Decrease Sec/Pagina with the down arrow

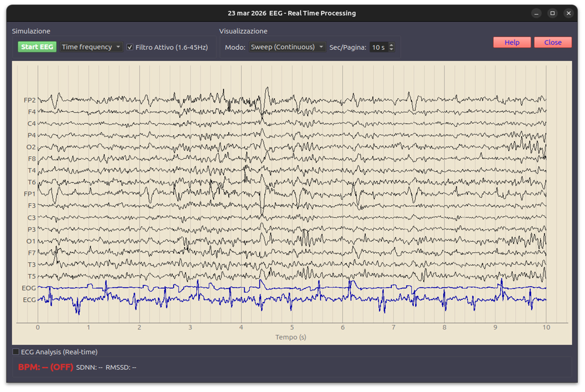391,50
